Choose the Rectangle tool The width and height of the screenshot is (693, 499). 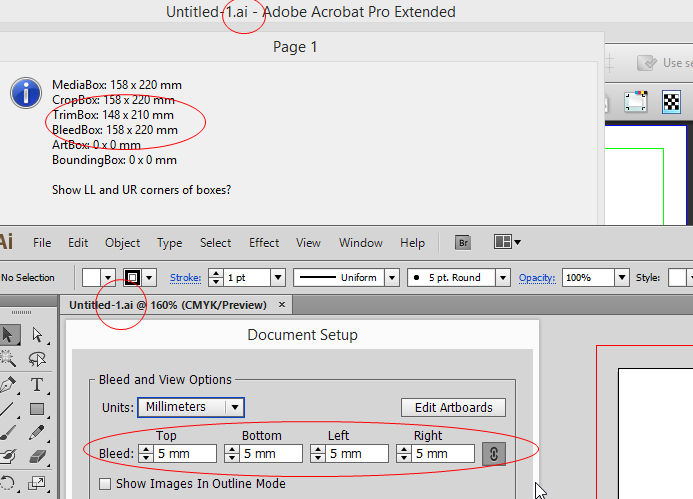[37, 409]
